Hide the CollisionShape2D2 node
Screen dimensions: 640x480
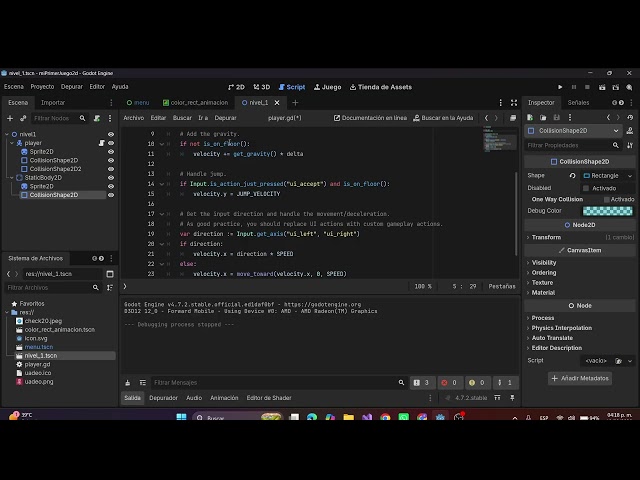(111, 169)
